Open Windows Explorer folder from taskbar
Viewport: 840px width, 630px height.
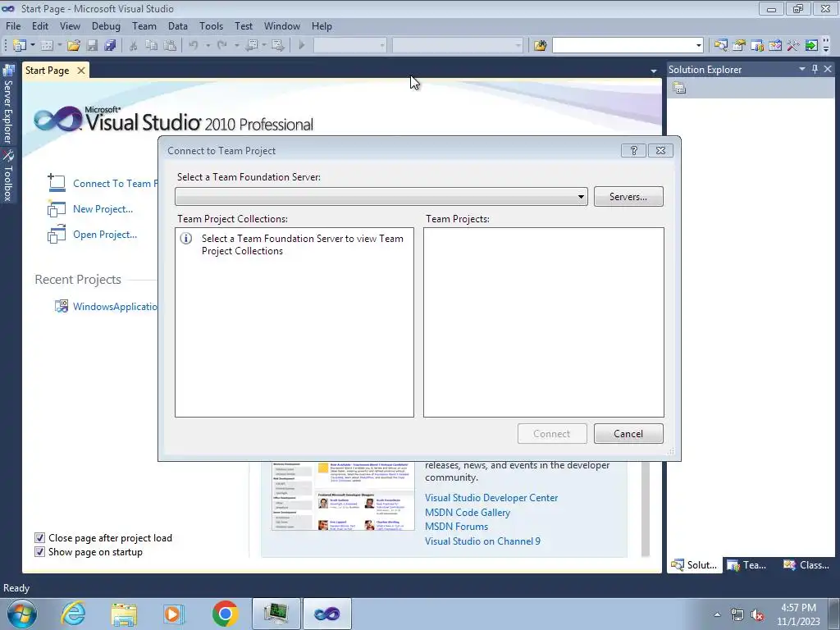(x=124, y=614)
